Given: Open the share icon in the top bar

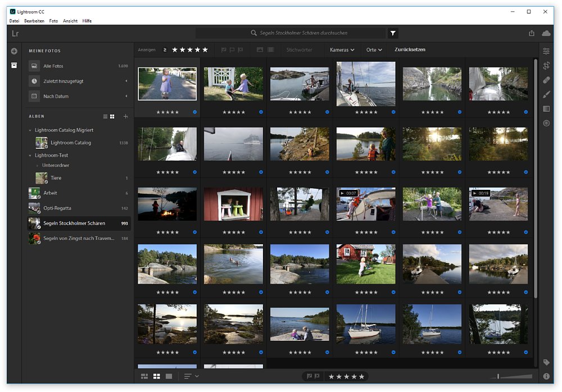Looking at the screenshot, I should point(532,33).
